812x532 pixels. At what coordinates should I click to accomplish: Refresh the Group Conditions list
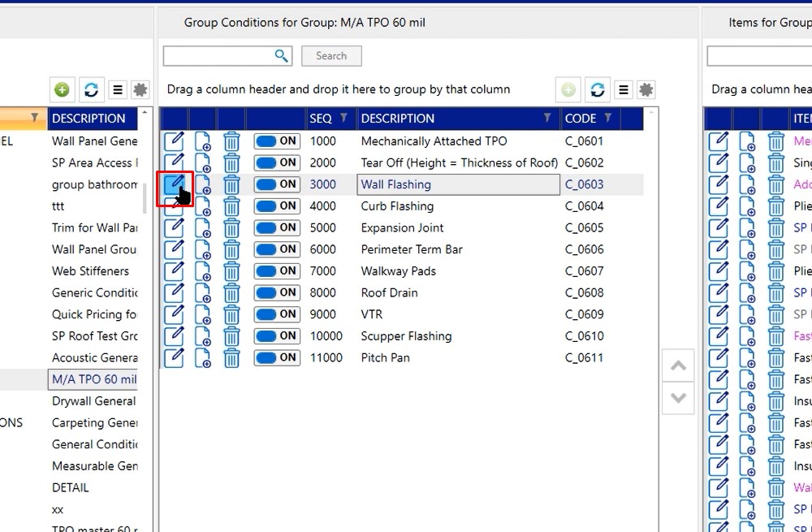[598, 89]
